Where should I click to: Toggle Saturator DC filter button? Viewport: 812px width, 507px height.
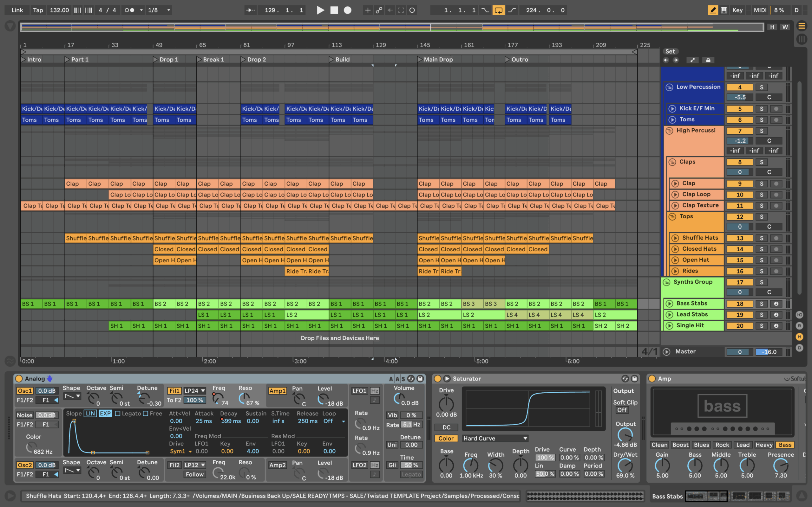pyautogui.click(x=446, y=427)
